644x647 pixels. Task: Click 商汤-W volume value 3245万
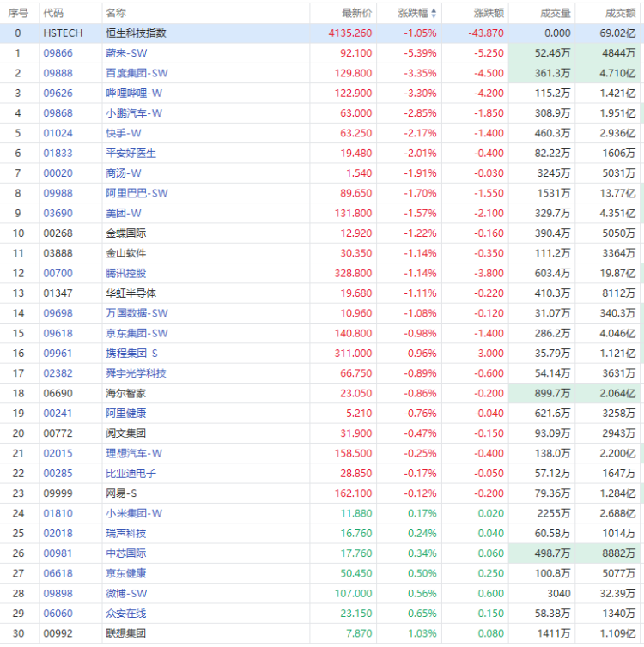(x=554, y=173)
